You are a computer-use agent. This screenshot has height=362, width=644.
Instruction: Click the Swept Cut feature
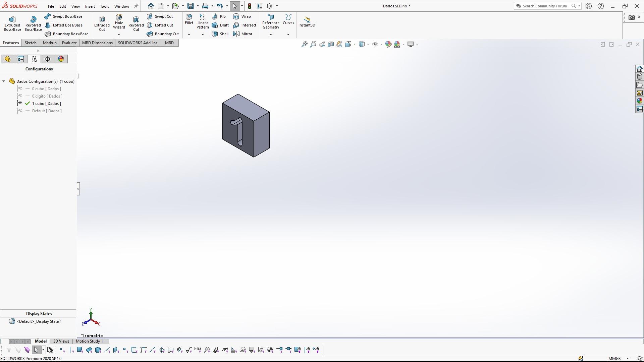point(160,16)
